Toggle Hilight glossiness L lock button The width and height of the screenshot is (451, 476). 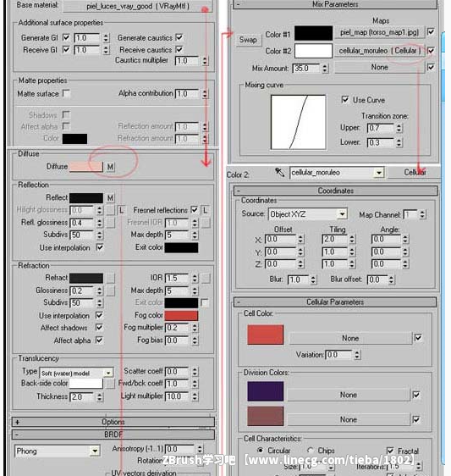tap(121, 210)
